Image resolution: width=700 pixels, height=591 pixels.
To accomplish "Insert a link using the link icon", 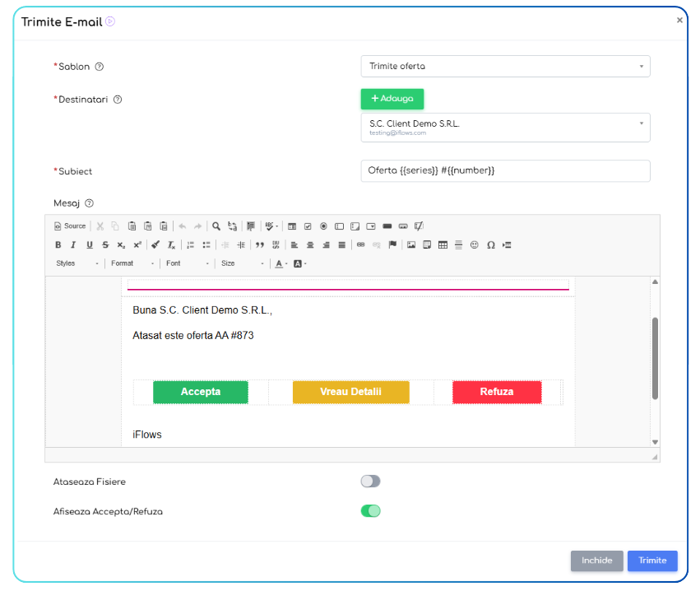I will coord(360,245).
